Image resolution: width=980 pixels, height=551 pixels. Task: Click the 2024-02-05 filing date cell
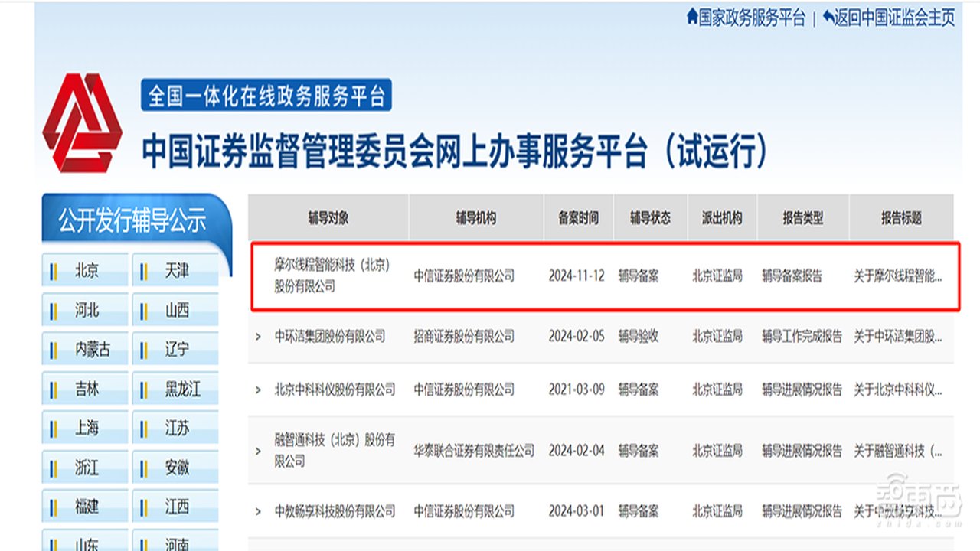pyautogui.click(x=577, y=337)
